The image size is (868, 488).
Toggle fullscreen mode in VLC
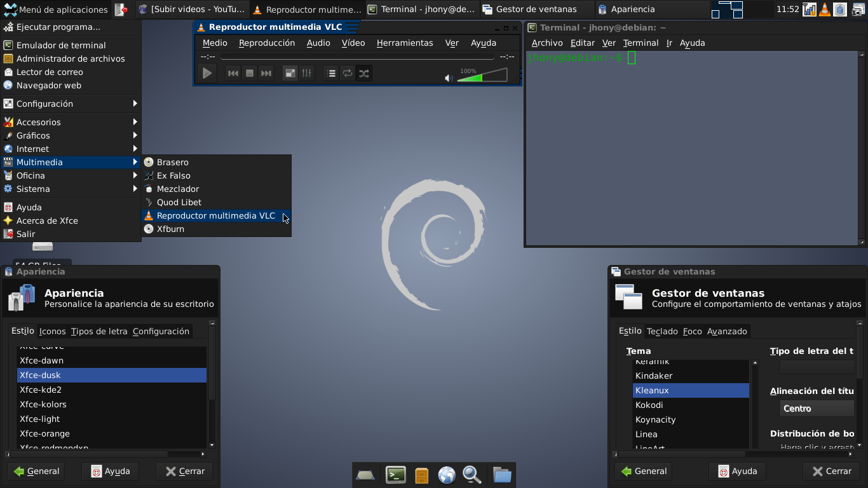pos(290,73)
